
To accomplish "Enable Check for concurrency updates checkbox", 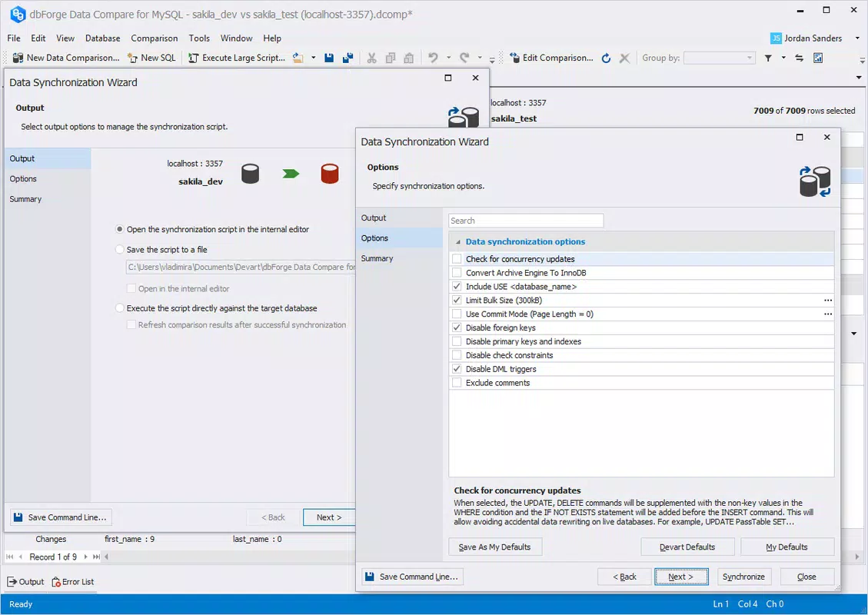I will (x=457, y=258).
